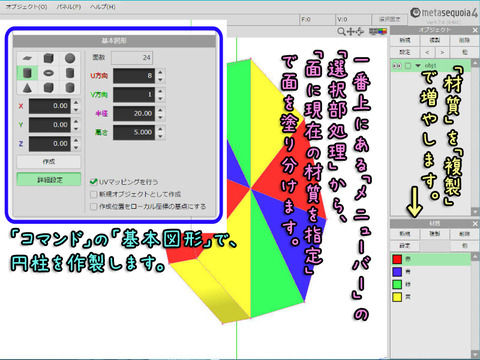480x360 pixels.
Task: Click the X coordinate input field
Action: coord(50,106)
